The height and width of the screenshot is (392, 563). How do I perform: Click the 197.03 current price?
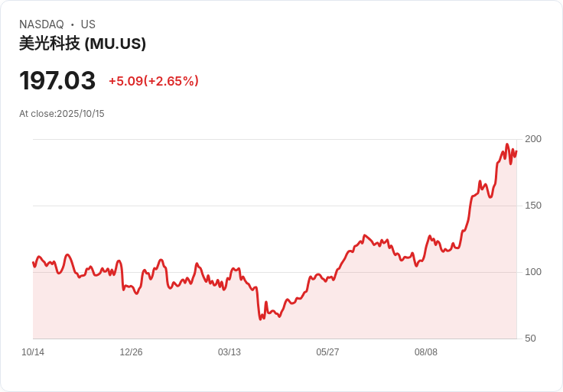click(57, 80)
